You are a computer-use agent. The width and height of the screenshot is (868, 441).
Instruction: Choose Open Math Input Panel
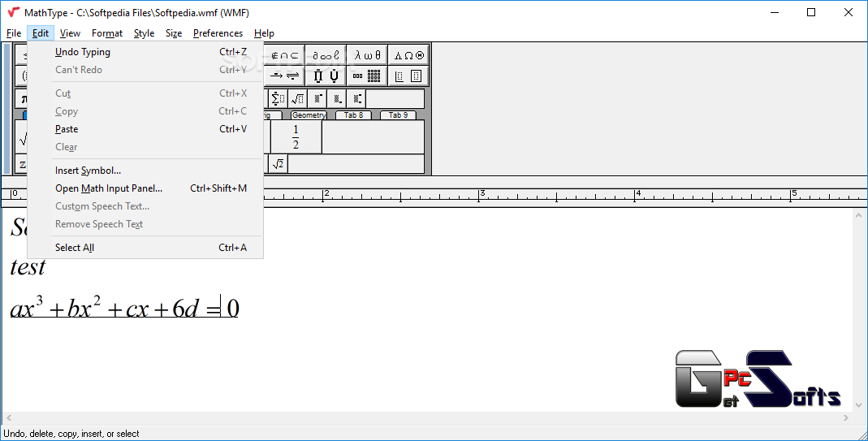pyautogui.click(x=145, y=188)
